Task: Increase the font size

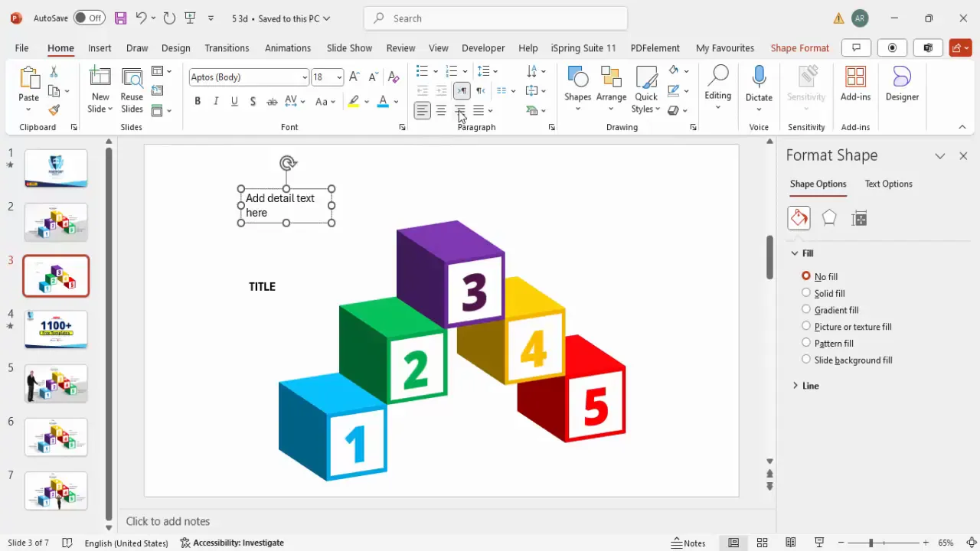Action: point(354,77)
